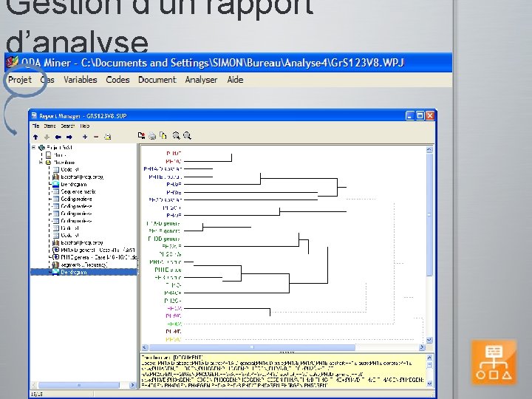
Task: Click the orange organization chart icon
Action: pos(494,362)
